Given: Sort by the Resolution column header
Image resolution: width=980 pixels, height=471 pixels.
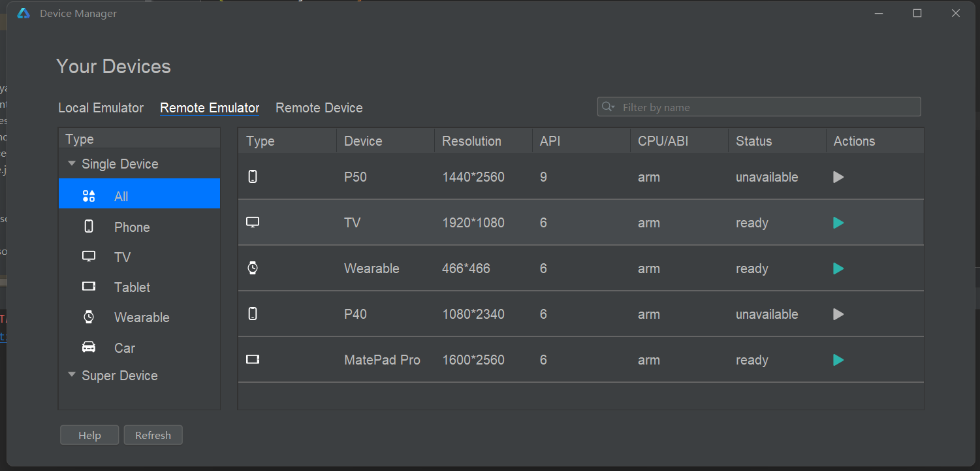Looking at the screenshot, I should (x=483, y=141).
